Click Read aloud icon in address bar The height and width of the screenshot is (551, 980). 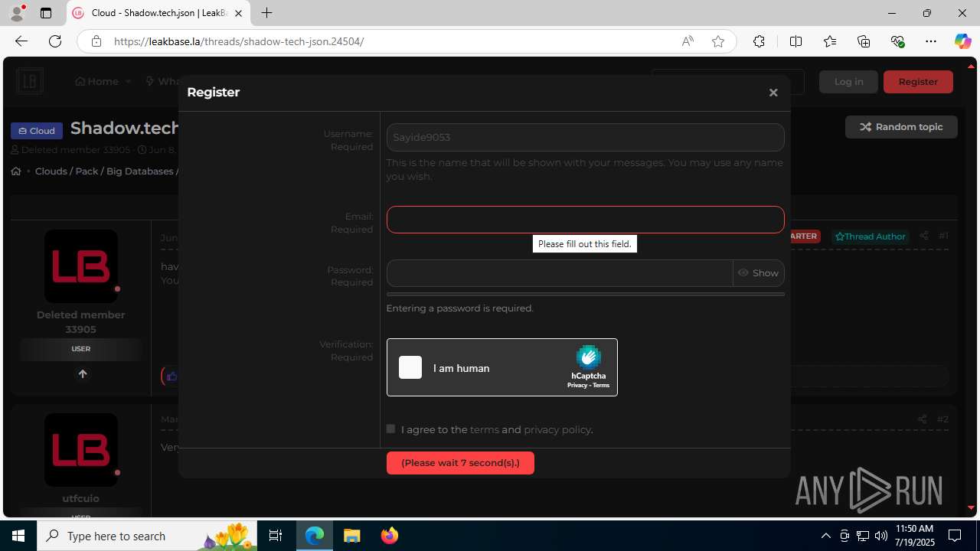click(x=688, y=41)
